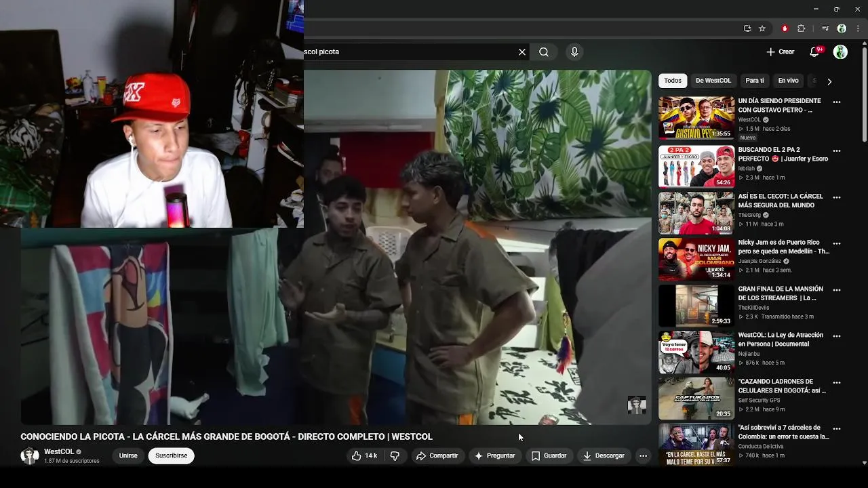
Task: Open options for Un día siendo presidente video
Action: pyautogui.click(x=837, y=102)
